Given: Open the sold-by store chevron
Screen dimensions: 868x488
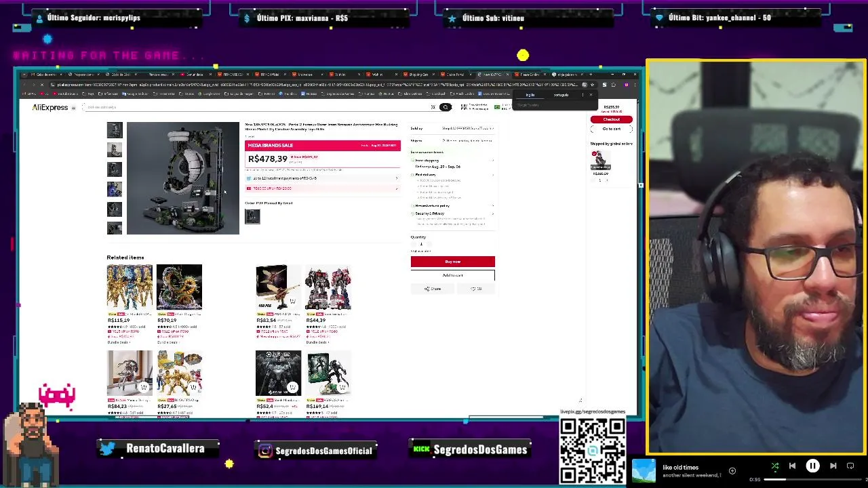Looking at the screenshot, I should (x=493, y=128).
